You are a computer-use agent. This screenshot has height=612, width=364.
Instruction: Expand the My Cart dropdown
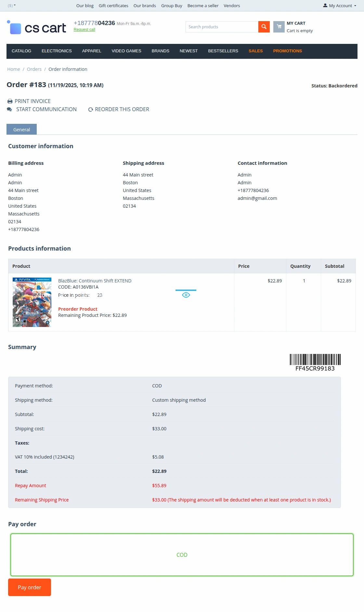[299, 27]
